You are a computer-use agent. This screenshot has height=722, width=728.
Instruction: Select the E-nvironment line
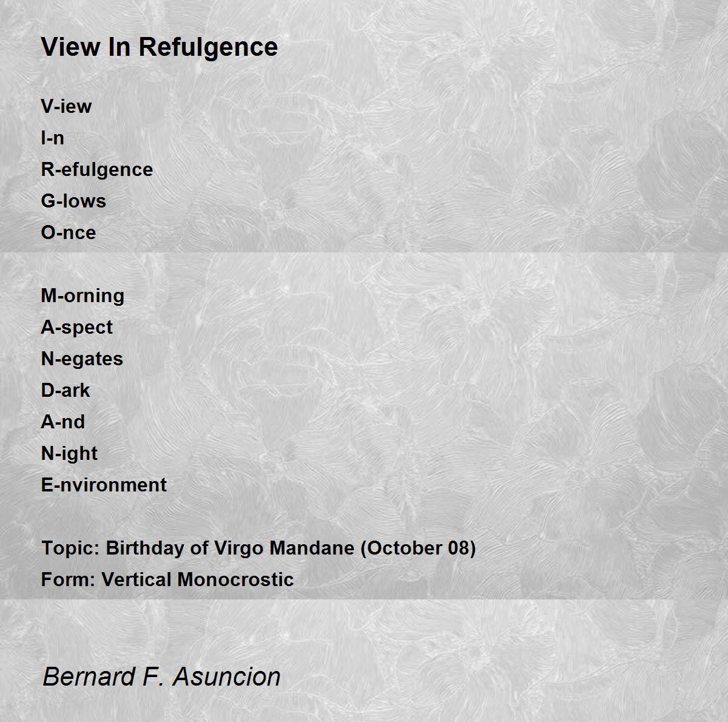(104, 485)
